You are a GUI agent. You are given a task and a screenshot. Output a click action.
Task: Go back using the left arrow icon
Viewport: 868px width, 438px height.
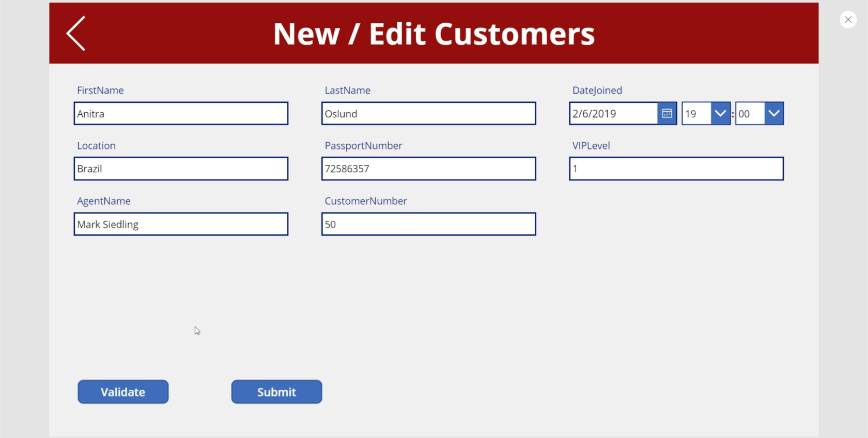pos(76,34)
